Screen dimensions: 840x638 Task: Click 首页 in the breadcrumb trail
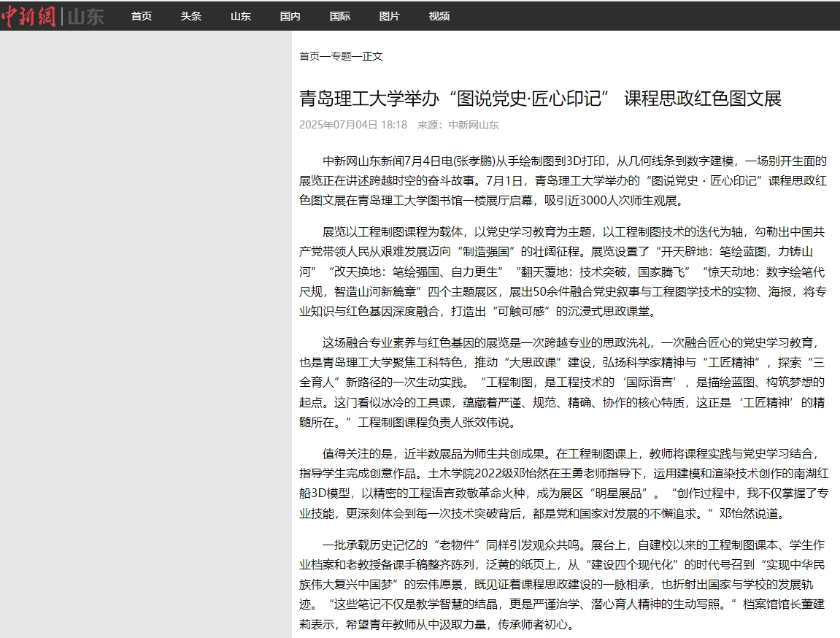coord(309,56)
